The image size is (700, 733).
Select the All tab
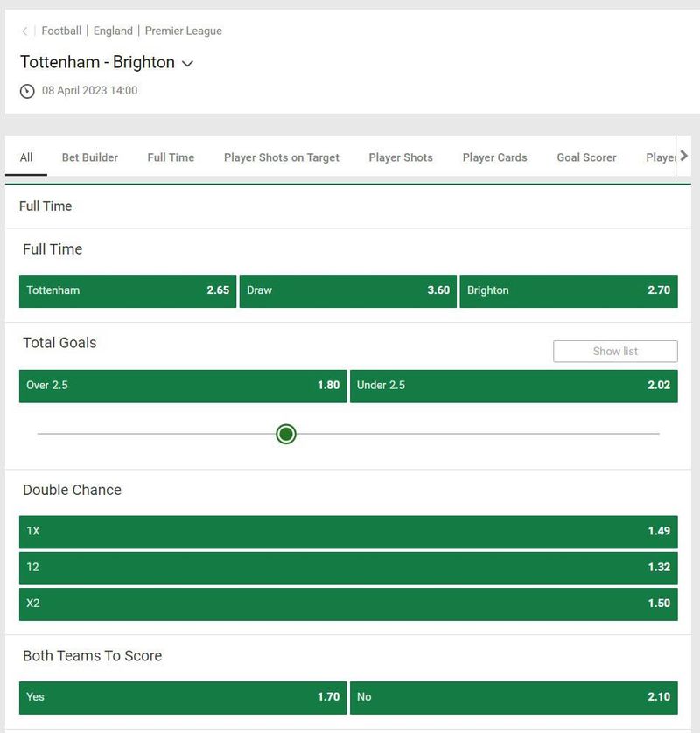click(x=26, y=157)
